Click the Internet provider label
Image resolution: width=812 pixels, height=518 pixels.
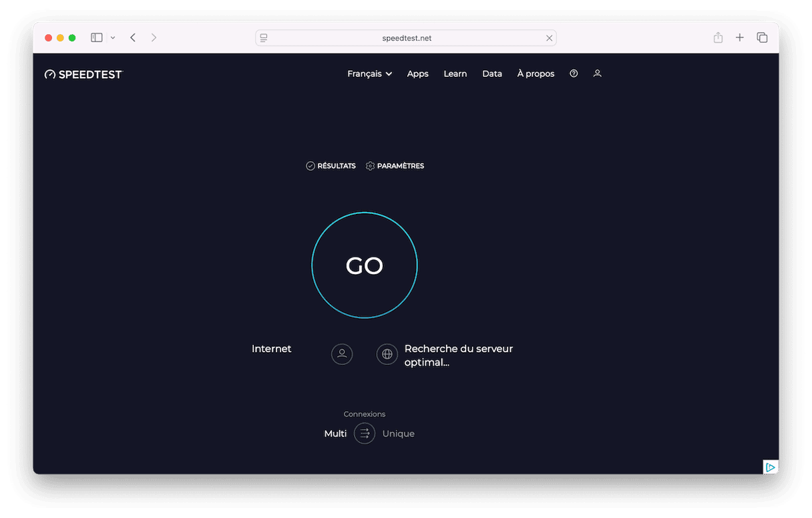click(272, 349)
